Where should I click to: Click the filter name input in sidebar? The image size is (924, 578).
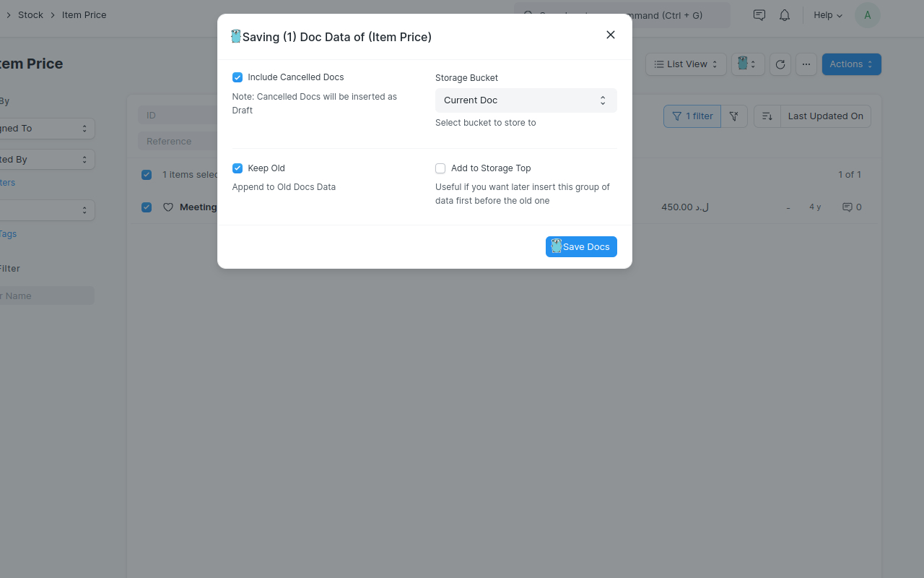click(46, 296)
